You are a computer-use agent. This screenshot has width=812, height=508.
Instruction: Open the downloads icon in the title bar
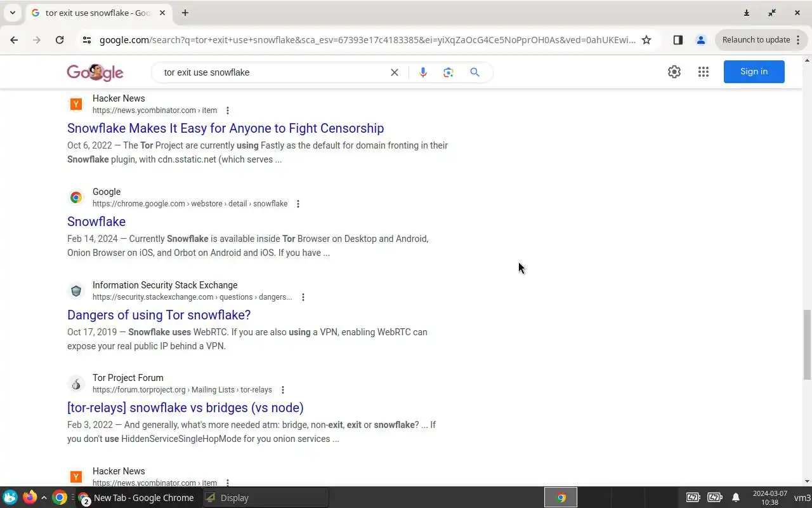coord(747,13)
